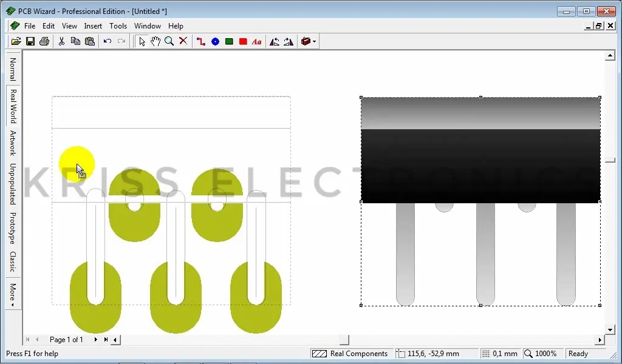The image size is (622, 364).
Task: Click the 115,6, -52,9 mm coordinates readout
Action: [436, 354]
